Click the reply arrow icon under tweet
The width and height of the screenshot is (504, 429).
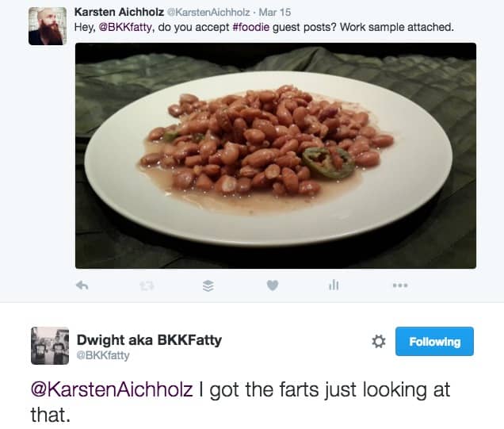point(82,285)
